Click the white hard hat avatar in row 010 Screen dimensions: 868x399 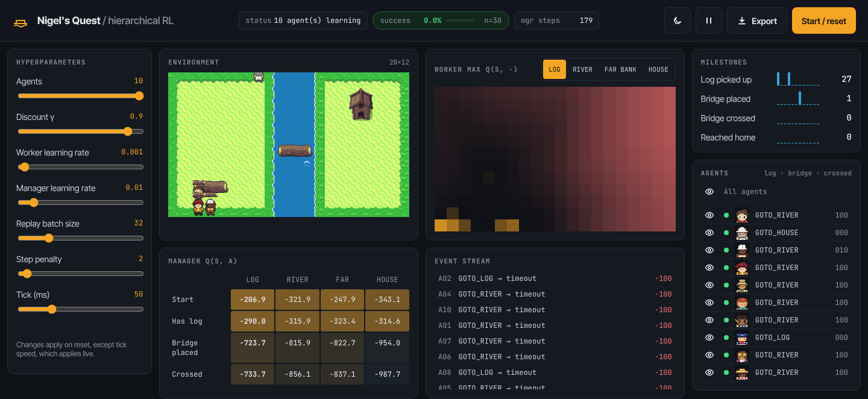point(742,250)
